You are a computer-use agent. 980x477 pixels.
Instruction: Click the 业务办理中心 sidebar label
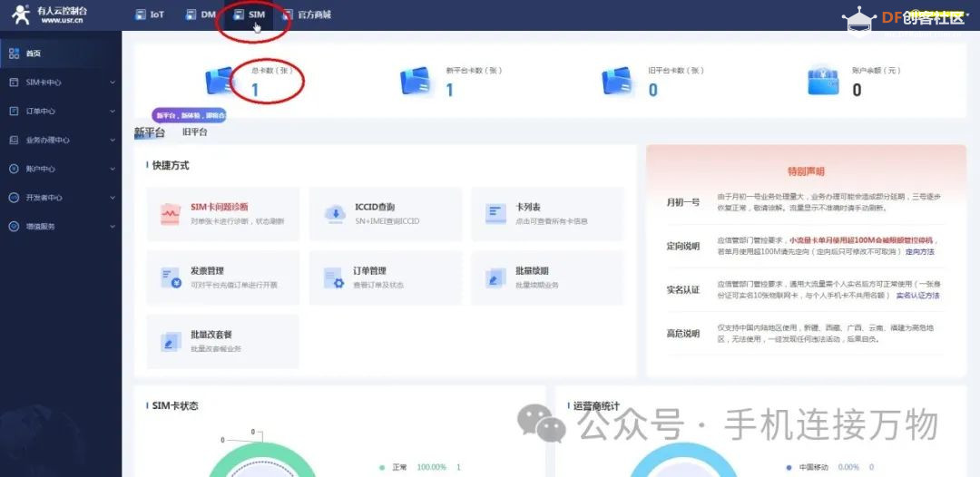[47, 141]
